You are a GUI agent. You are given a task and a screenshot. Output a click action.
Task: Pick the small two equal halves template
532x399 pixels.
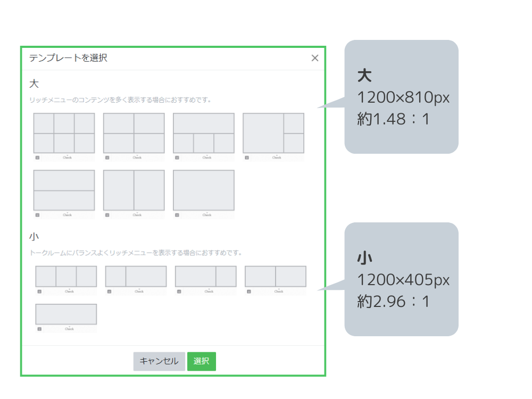tap(275, 277)
